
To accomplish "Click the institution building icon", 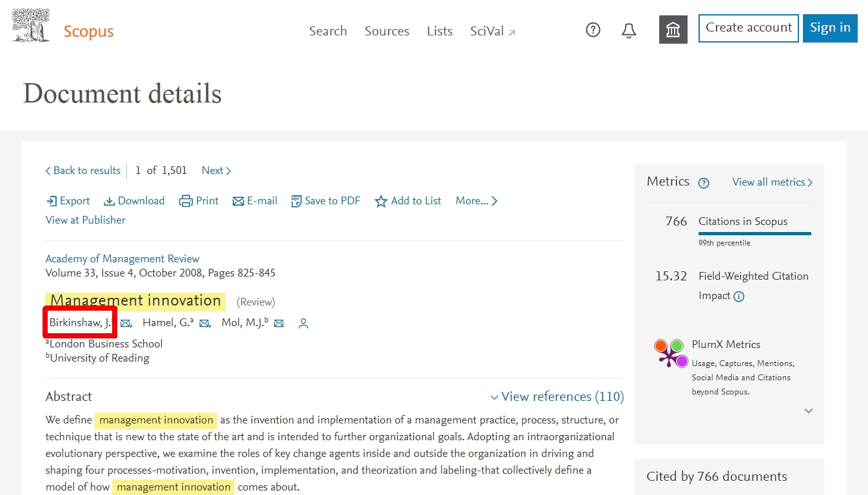I will click(x=673, y=30).
